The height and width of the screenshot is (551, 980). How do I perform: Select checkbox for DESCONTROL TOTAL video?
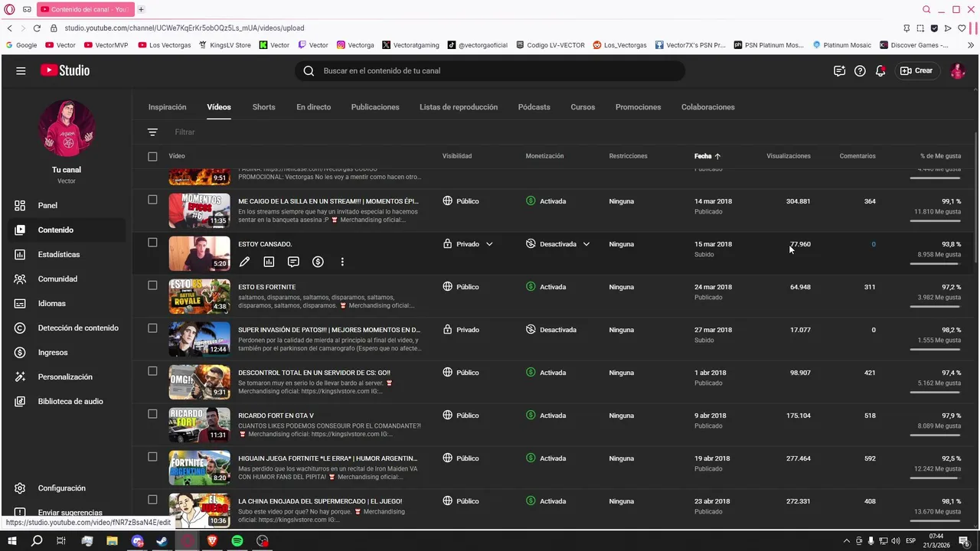click(x=152, y=371)
